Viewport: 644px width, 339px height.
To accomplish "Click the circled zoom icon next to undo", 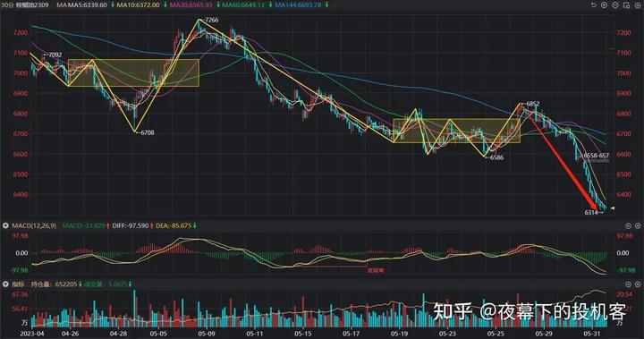I will point(604,5).
